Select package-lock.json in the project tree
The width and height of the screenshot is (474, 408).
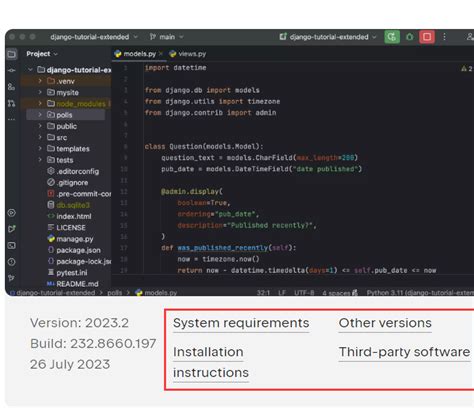(79, 261)
